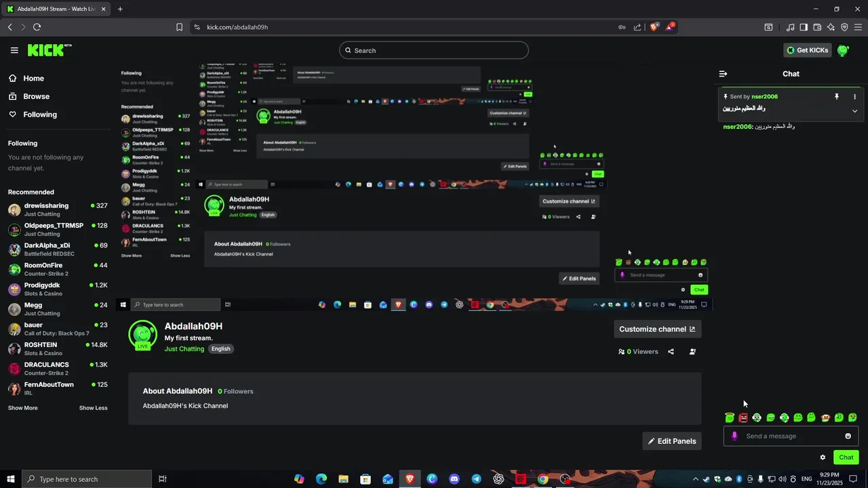Open Windows Start menu
The image size is (868, 488).
click(x=10, y=479)
